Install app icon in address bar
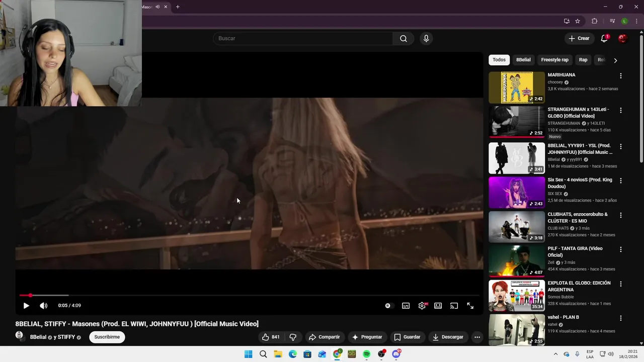644x362 pixels. 567,21
